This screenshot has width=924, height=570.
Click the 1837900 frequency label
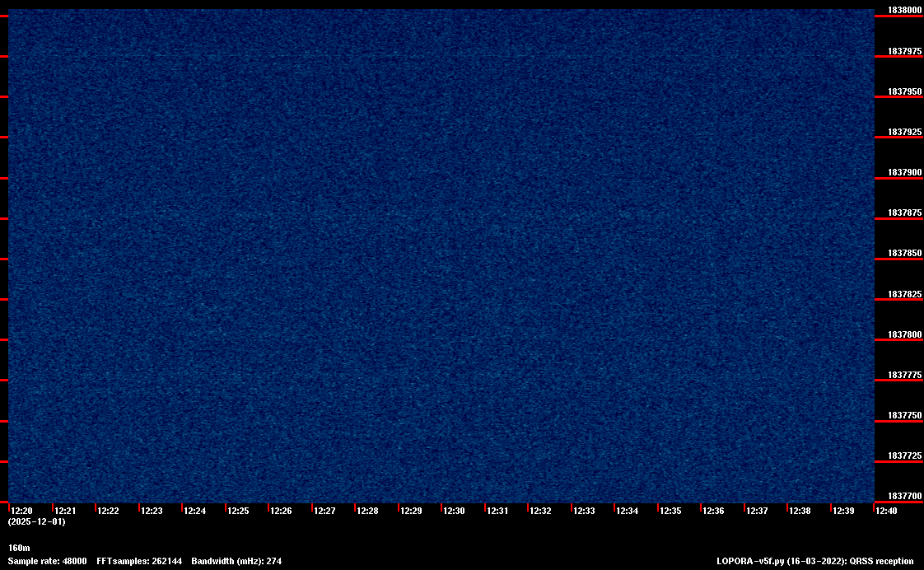tap(904, 173)
